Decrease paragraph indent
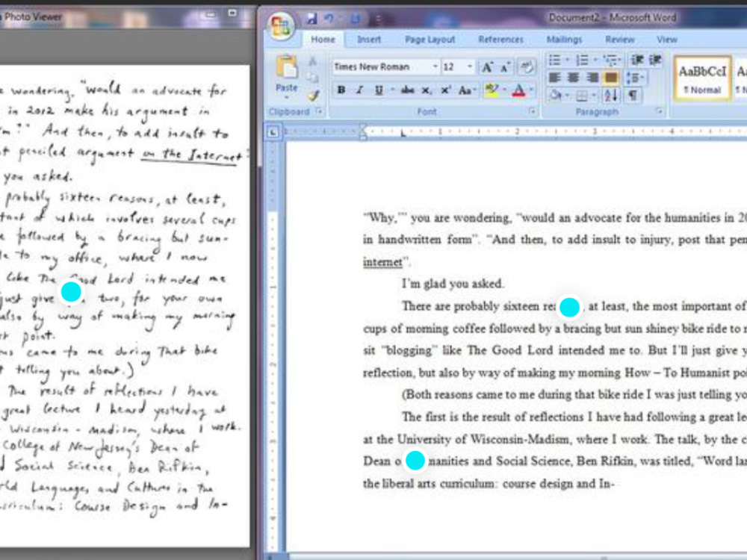The height and width of the screenshot is (560, 747). (637, 60)
